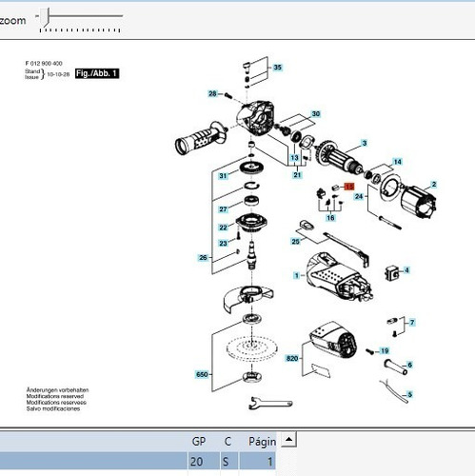This screenshot has width=475, height=476.
Task: Click the spanner wrench drawing
Action: tap(270, 403)
